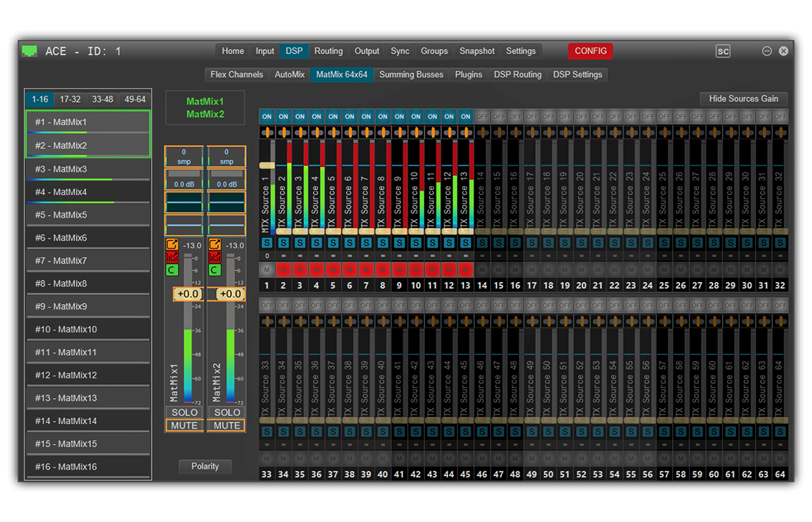Open the Home tab
The image size is (812, 522).
tap(233, 51)
